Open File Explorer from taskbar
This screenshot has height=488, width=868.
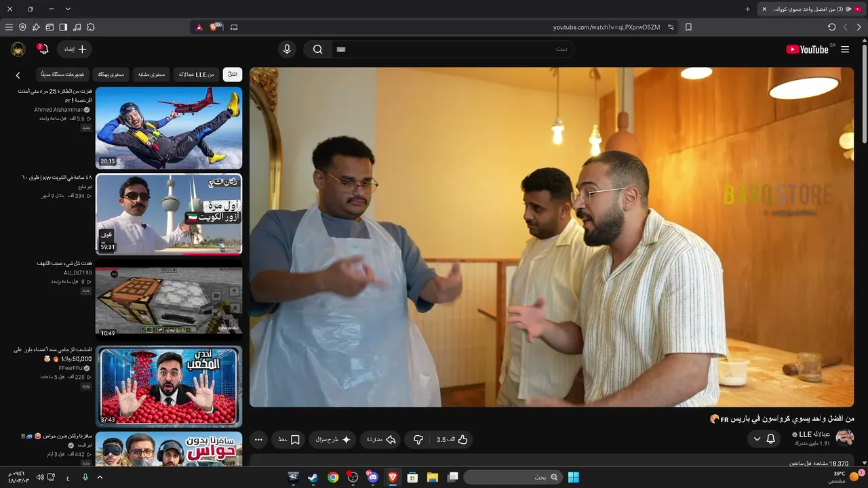(x=432, y=477)
